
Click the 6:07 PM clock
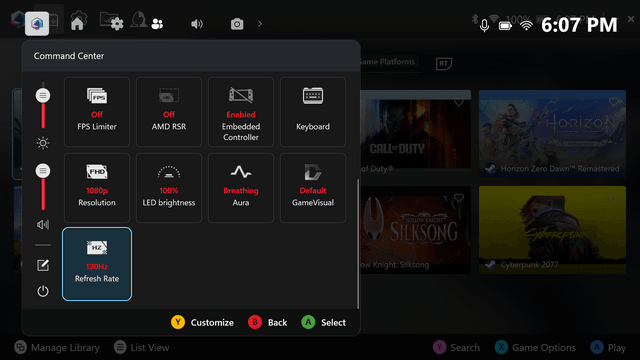tap(579, 25)
